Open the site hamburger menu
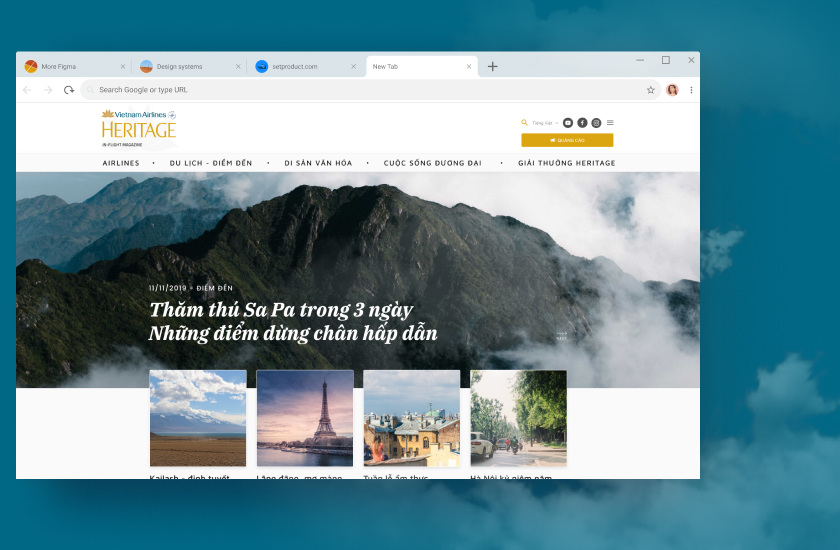Viewport: 840px width, 550px height. click(x=610, y=123)
